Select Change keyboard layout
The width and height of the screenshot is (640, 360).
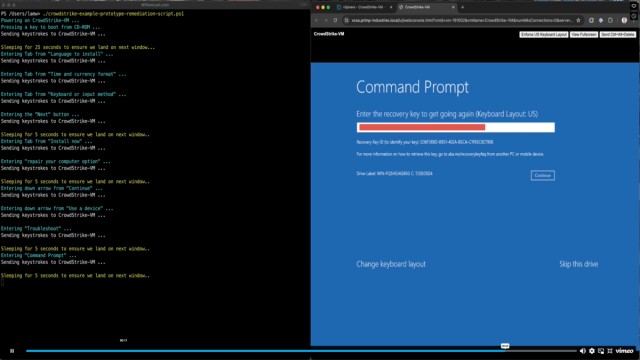pyautogui.click(x=391, y=264)
